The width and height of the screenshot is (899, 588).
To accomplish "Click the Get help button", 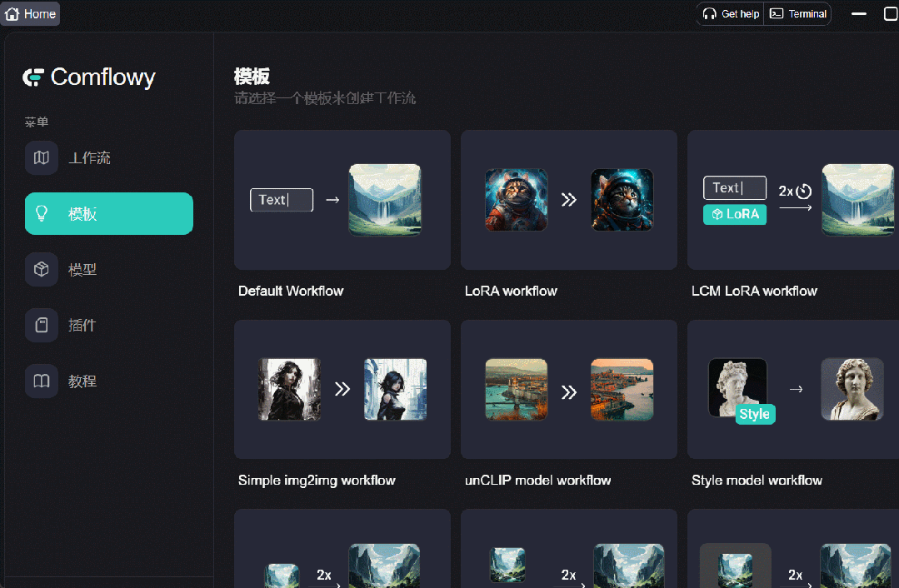I will [x=730, y=13].
